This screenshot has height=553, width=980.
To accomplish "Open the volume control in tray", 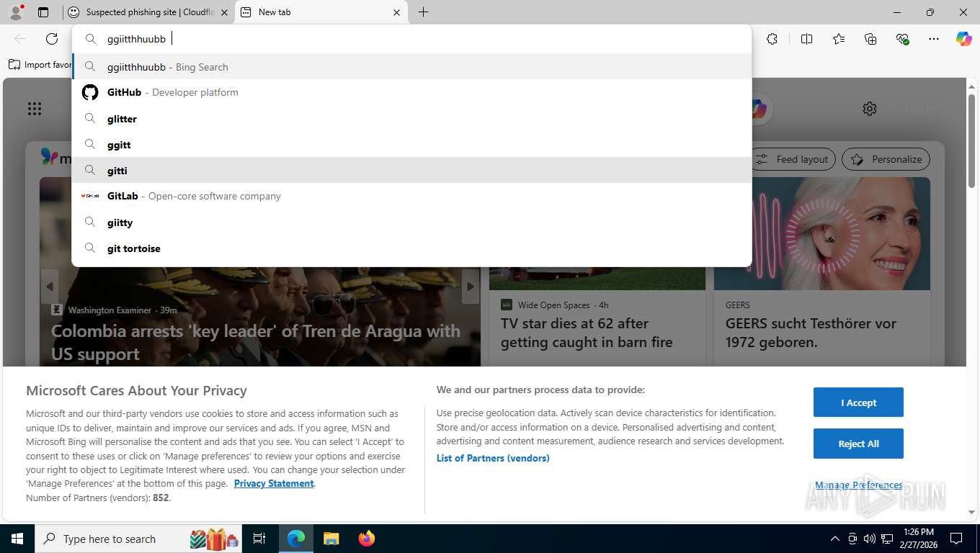I will (870, 539).
